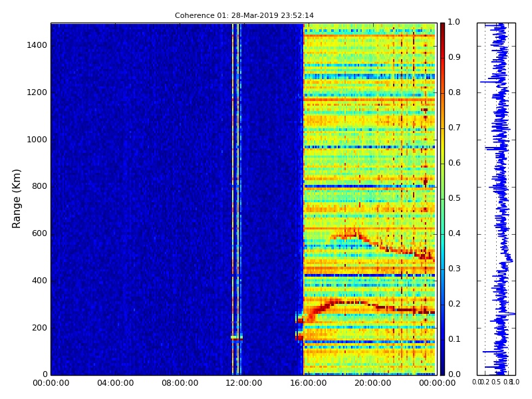Click the descending red trace near 600 km range
This screenshot has height=399, width=532.
click(384, 243)
